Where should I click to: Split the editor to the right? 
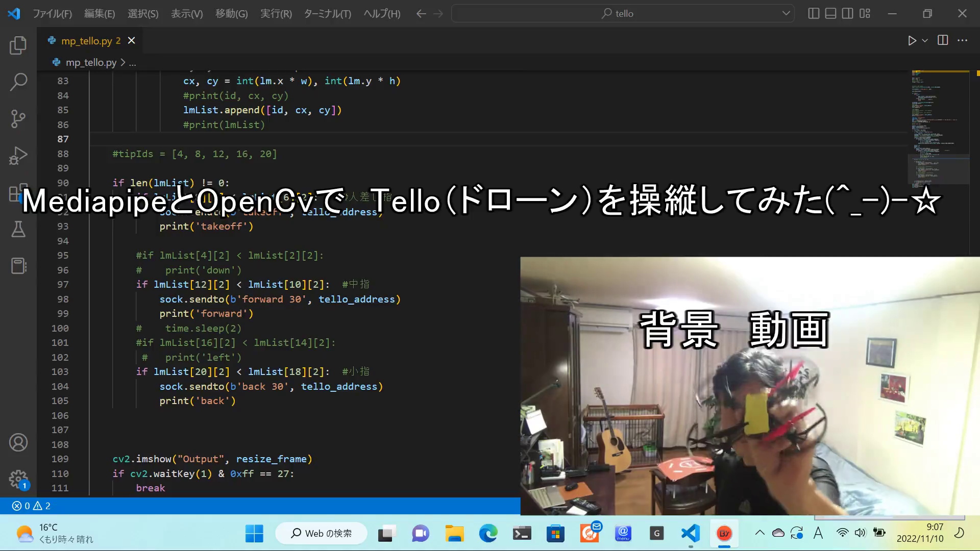point(943,40)
